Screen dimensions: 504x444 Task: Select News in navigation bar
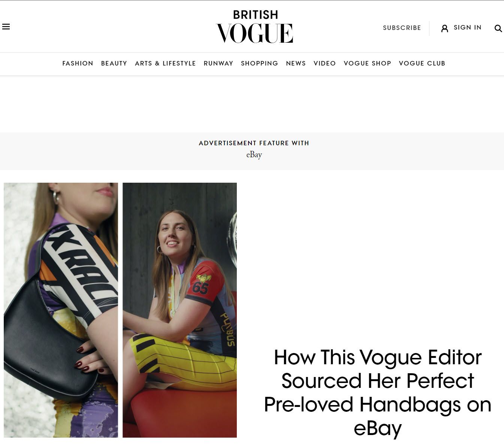click(296, 63)
